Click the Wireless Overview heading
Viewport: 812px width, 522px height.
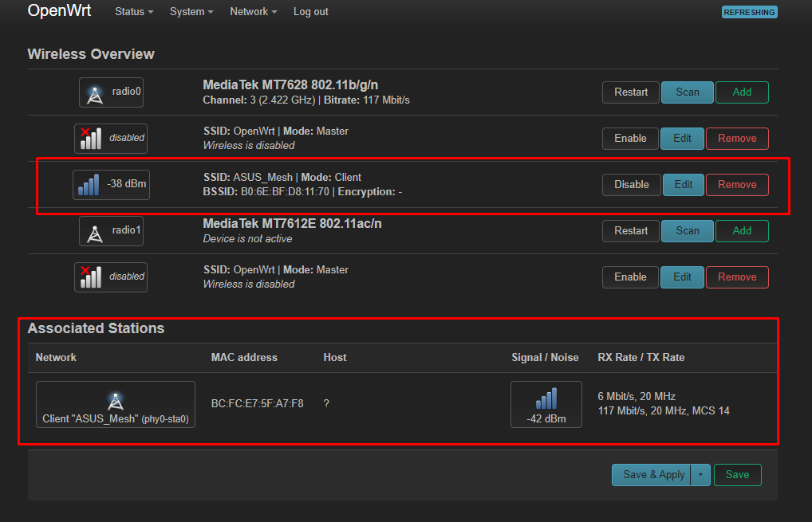pyautogui.click(x=91, y=54)
